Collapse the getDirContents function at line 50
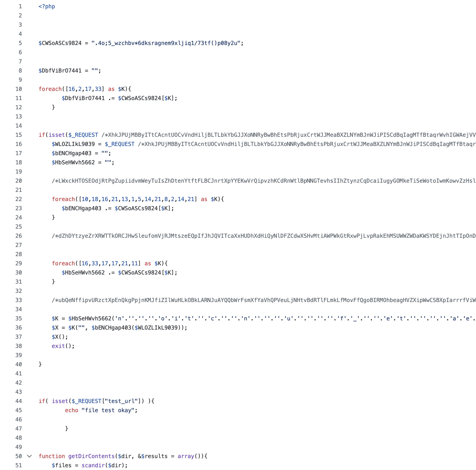Image resolution: width=476 pixels, height=470 pixels. (29, 456)
